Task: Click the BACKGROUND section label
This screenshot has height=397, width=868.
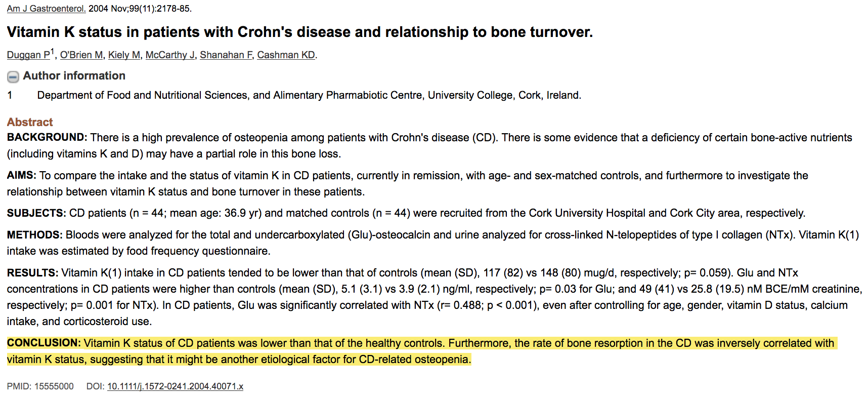Action: [47, 137]
